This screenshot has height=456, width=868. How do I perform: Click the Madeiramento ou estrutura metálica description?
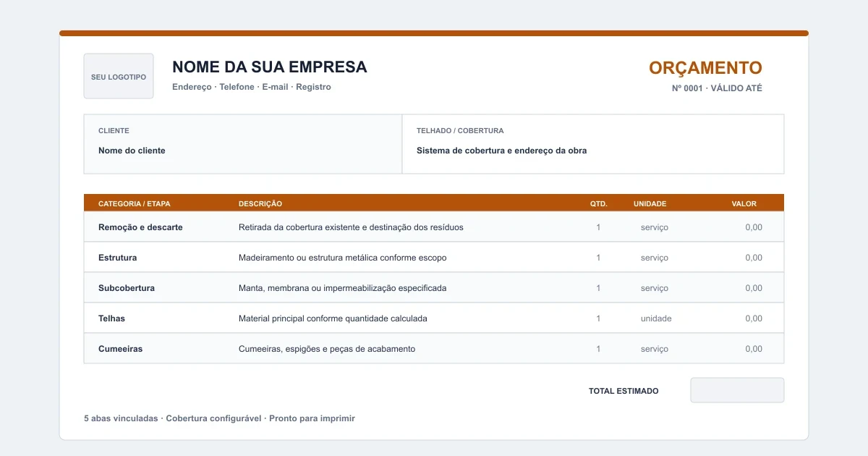[343, 258]
